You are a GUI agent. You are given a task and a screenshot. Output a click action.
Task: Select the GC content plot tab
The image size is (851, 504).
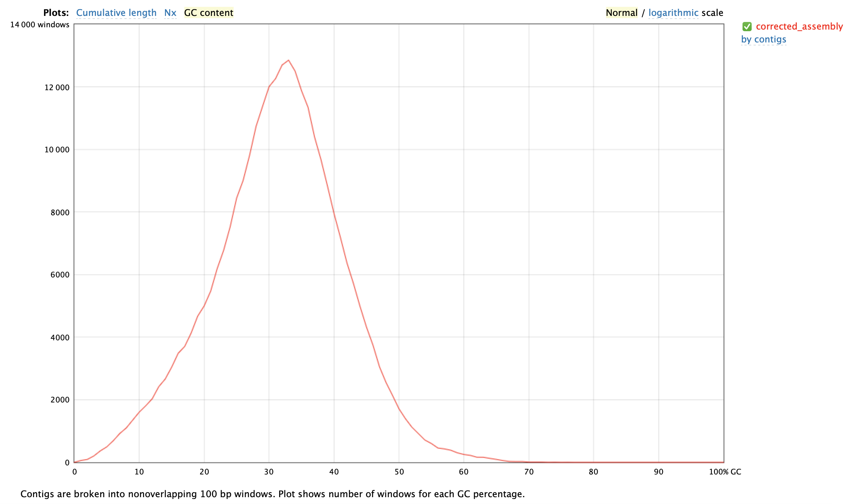click(x=209, y=13)
